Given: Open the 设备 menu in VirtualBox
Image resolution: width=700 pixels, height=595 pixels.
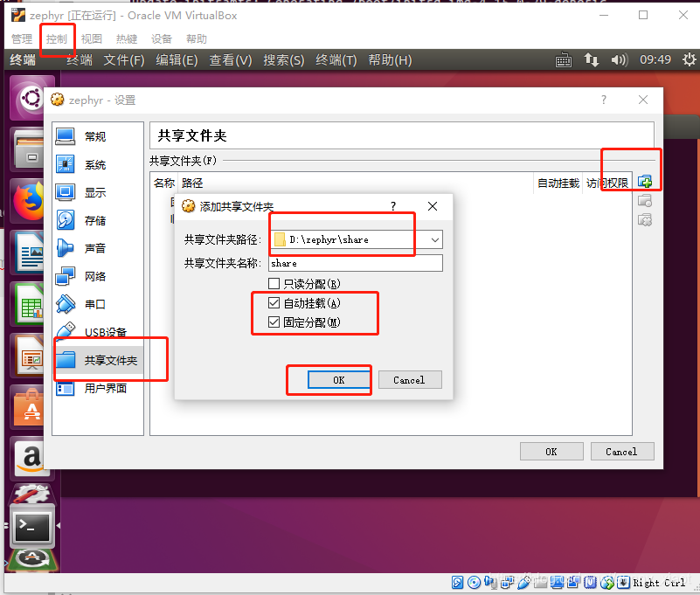Looking at the screenshot, I should [162, 38].
